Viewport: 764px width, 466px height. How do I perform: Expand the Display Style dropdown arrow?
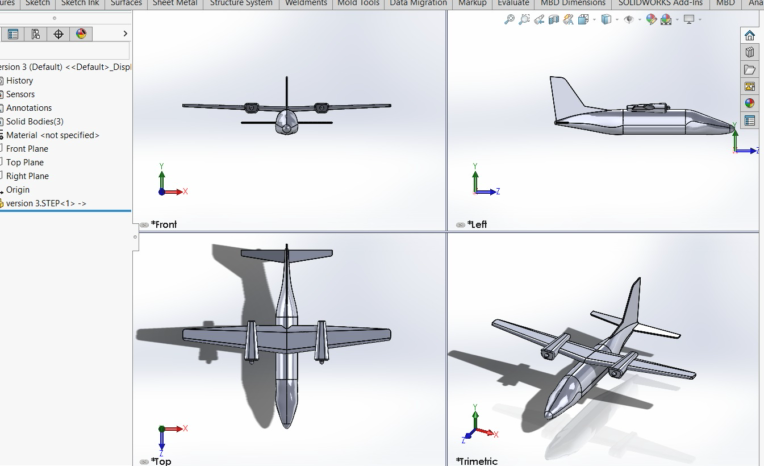(616, 20)
